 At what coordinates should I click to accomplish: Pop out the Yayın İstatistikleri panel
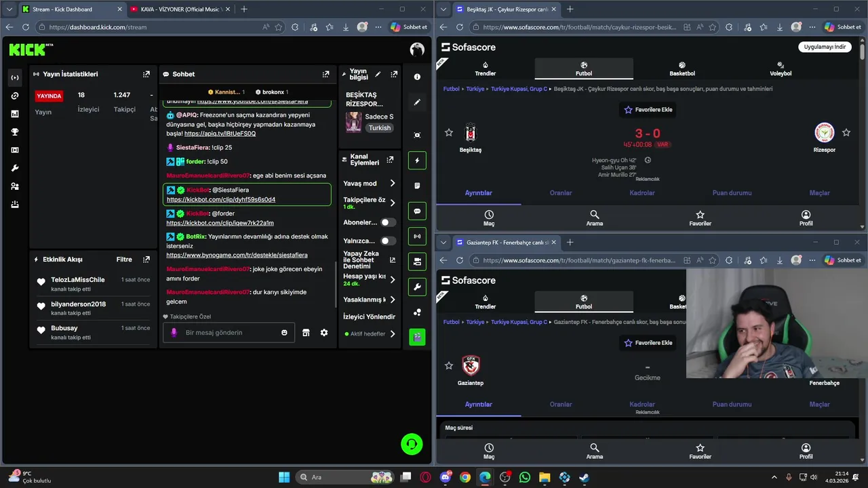pos(146,74)
